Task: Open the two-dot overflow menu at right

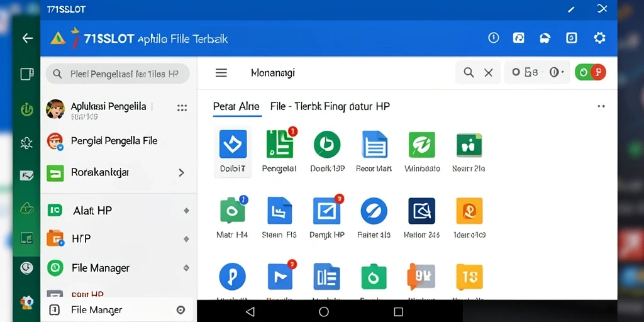Action: tap(601, 106)
